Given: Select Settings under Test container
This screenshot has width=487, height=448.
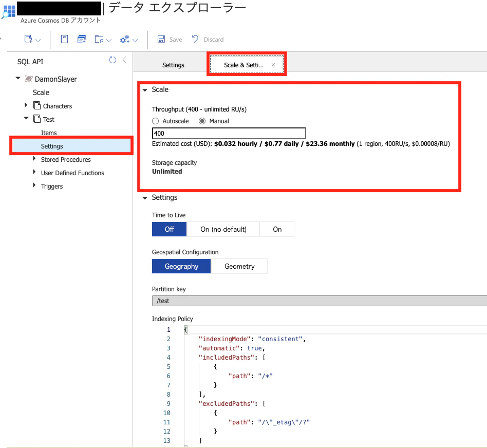Looking at the screenshot, I should (x=71, y=146).
